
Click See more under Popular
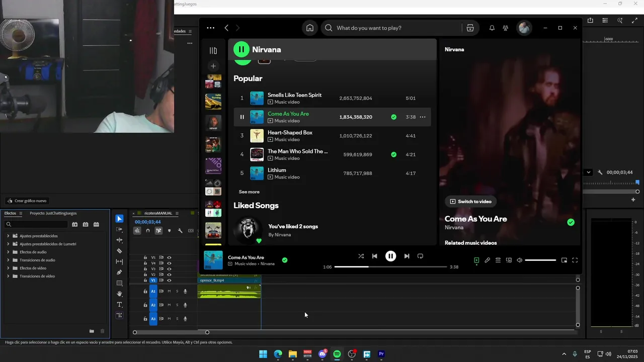[x=249, y=192]
